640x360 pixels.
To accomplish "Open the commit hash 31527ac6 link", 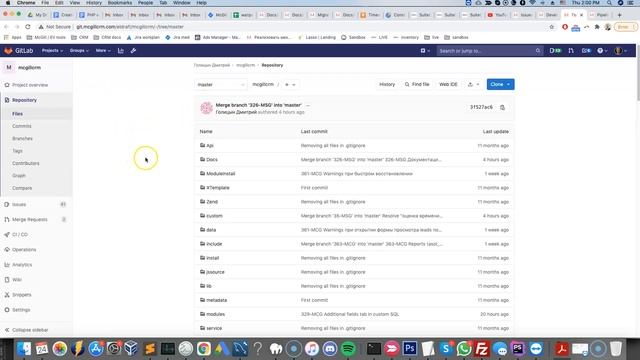I will click(x=481, y=107).
